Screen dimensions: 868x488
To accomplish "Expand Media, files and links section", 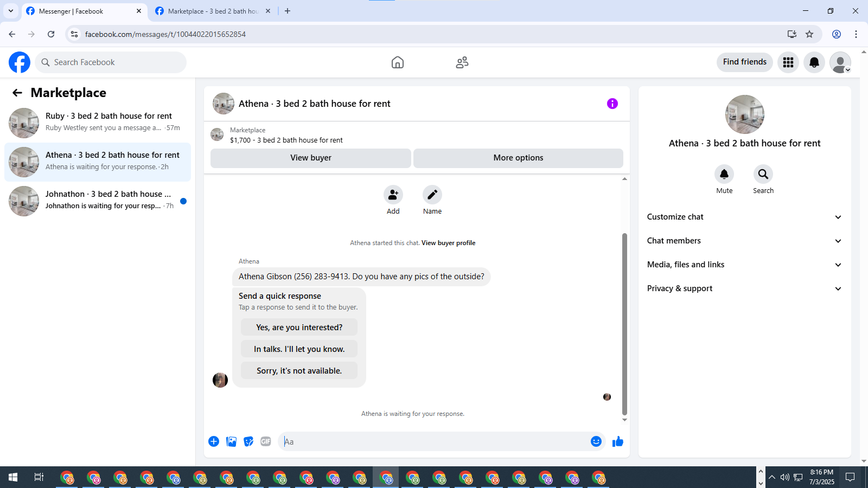I will click(x=745, y=265).
